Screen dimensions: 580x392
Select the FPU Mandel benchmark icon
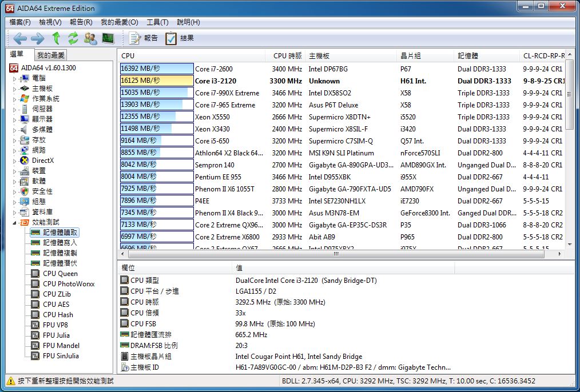[35, 346]
